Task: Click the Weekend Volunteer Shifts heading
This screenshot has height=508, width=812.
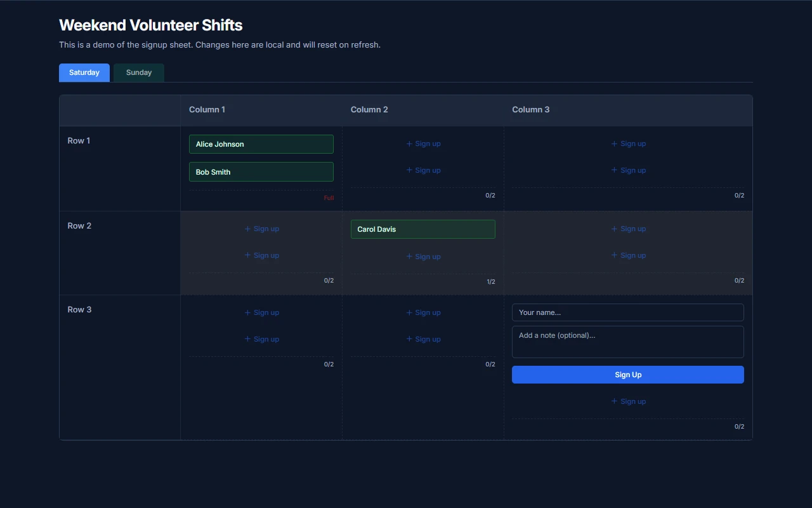Action: pos(151,25)
